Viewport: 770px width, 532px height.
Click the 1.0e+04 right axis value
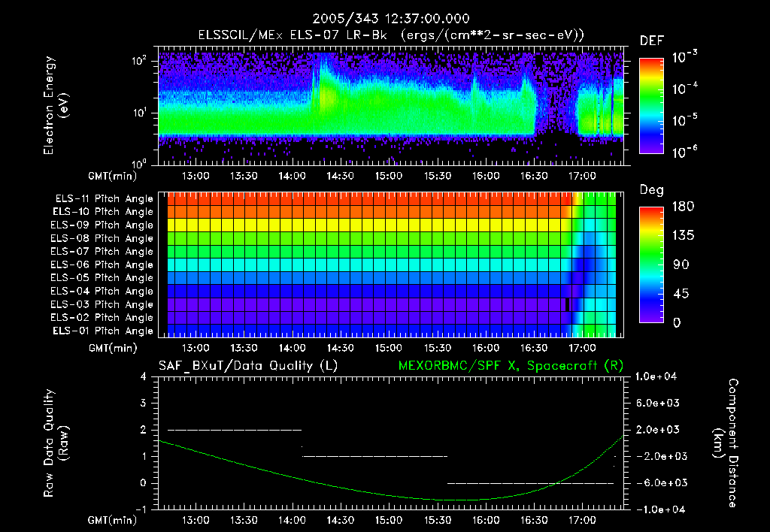656,376
